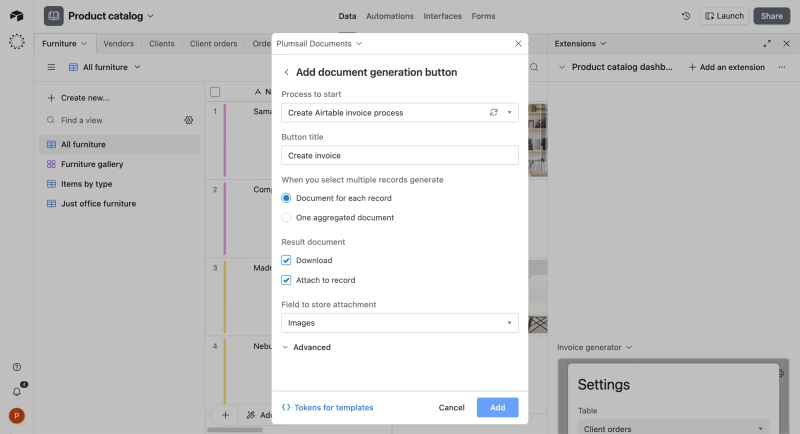Open the Extensions header dropdown

[x=580, y=43]
